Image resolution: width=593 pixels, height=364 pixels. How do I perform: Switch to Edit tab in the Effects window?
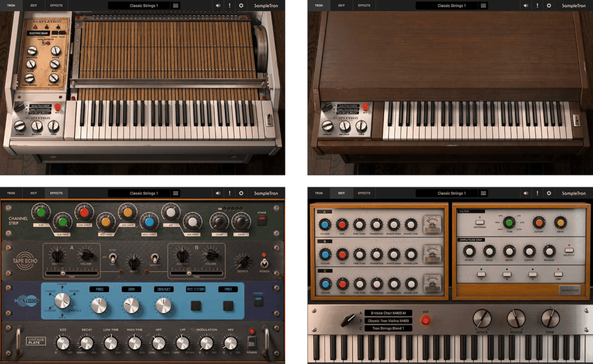click(x=34, y=193)
